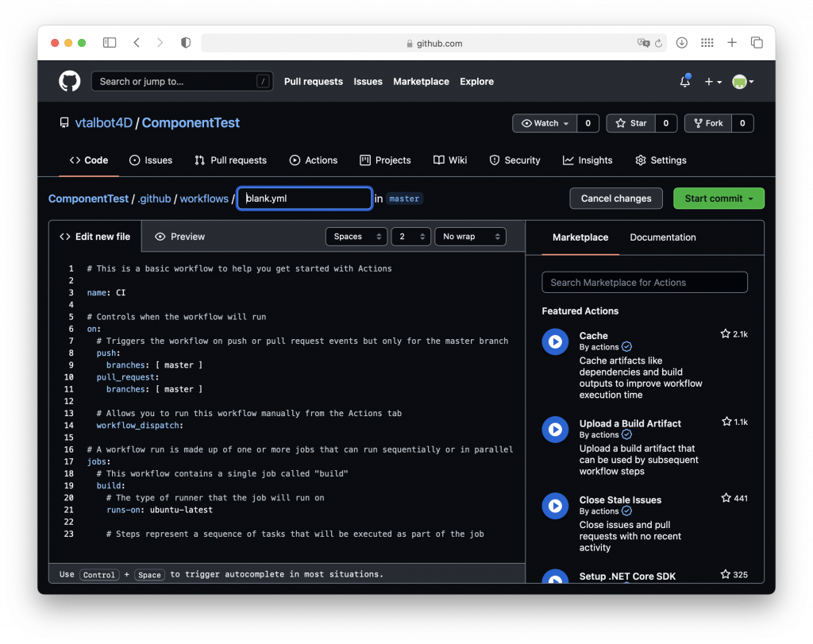813x644 pixels.
Task: Open the vtalbot4D owner link
Action: [104, 123]
